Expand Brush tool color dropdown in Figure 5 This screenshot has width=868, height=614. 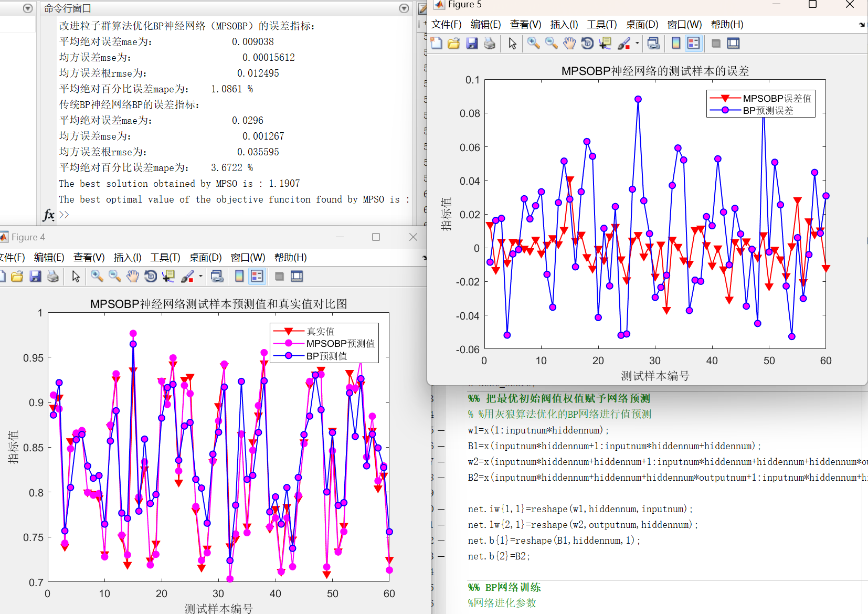[637, 44]
